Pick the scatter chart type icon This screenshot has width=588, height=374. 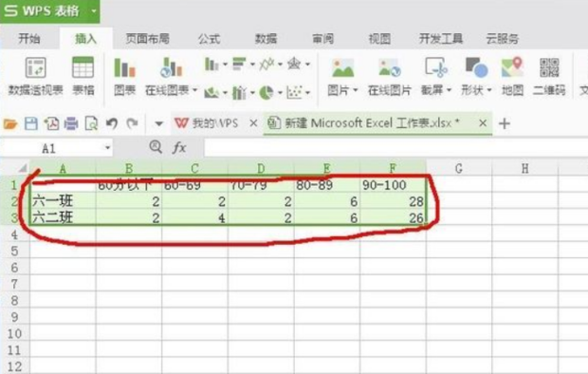coord(294,92)
